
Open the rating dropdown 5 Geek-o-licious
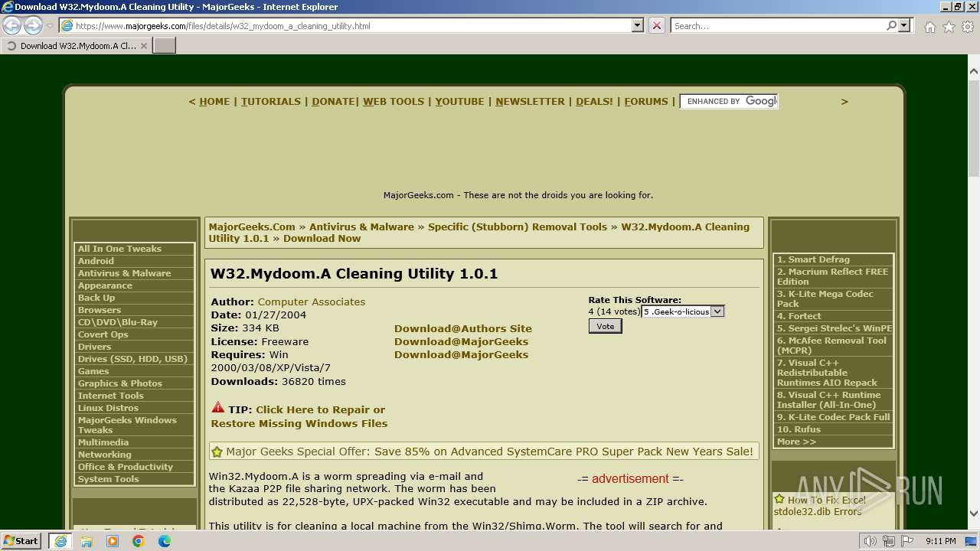tap(683, 311)
